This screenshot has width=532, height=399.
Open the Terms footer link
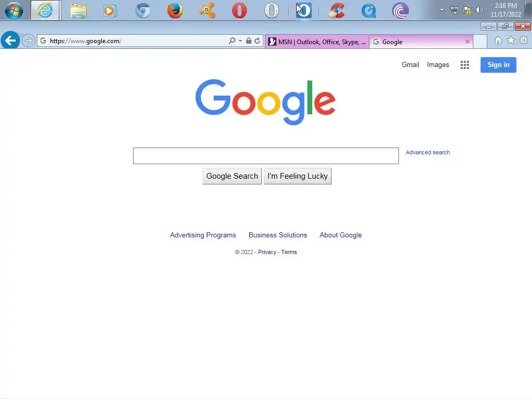point(289,252)
